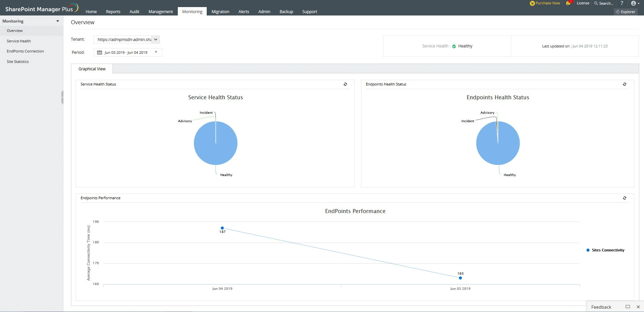
Task: Open the notification bell alerts
Action: coord(568,3)
